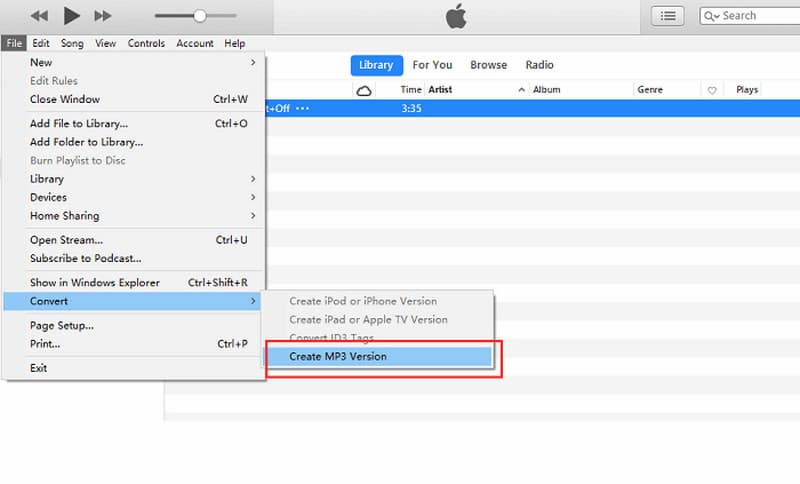
Task: Open the Help menu
Action: coord(235,43)
